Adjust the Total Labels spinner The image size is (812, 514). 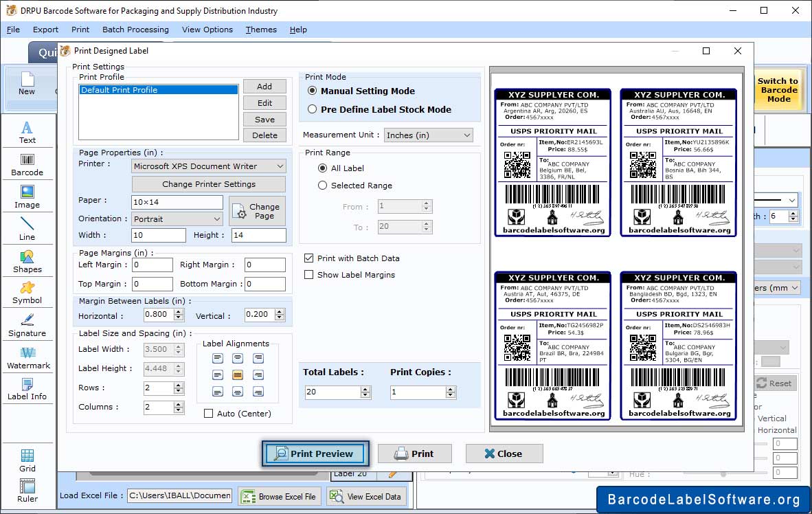365,392
